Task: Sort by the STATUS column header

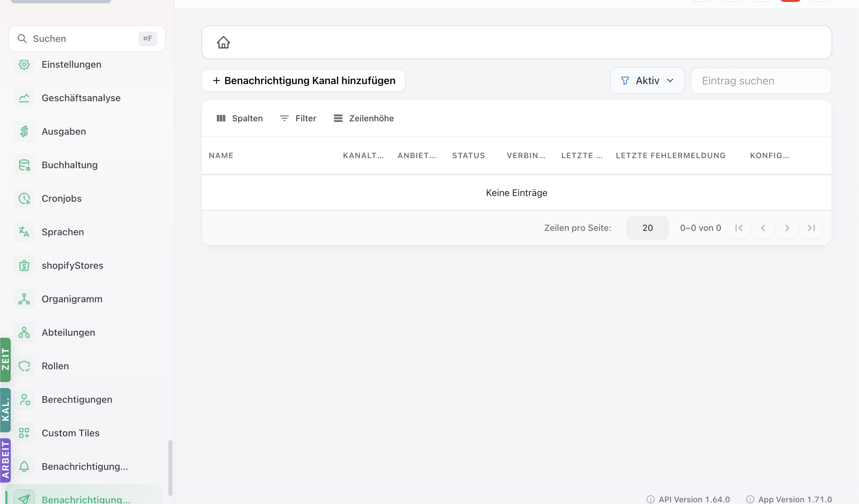Action: [468, 155]
